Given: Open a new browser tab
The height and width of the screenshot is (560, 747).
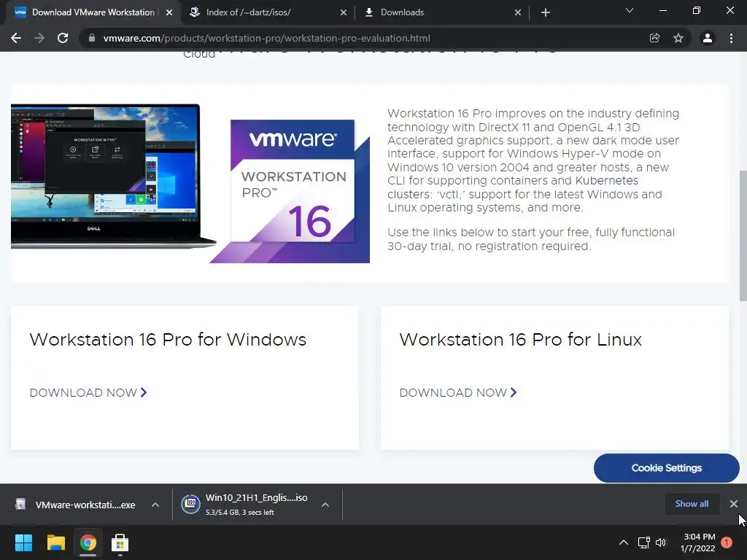Looking at the screenshot, I should coord(546,12).
